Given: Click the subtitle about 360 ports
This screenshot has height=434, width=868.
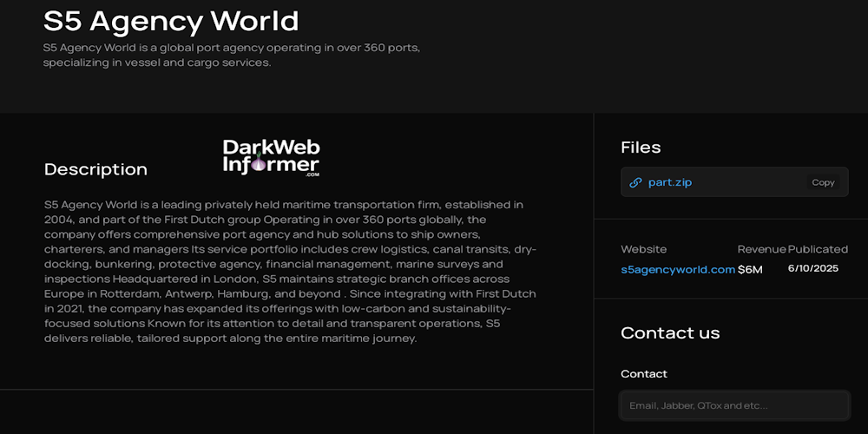Looking at the screenshot, I should click(232, 55).
